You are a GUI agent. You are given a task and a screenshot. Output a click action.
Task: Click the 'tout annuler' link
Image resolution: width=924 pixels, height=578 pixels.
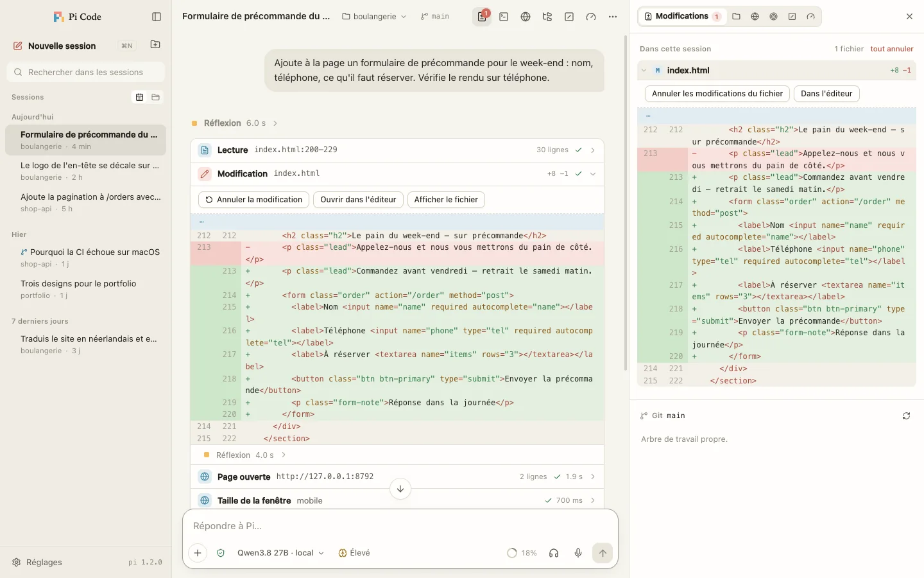892,49
